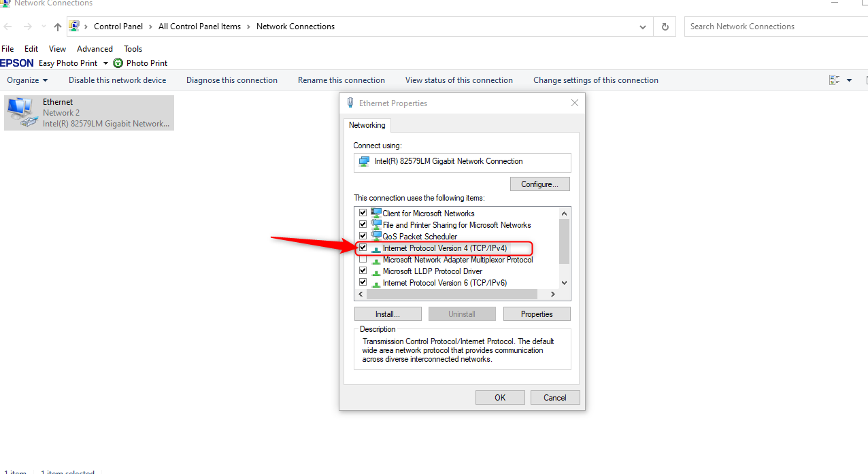868x474 pixels.
Task: Click the Ethernet network adapter icon
Action: (21, 112)
